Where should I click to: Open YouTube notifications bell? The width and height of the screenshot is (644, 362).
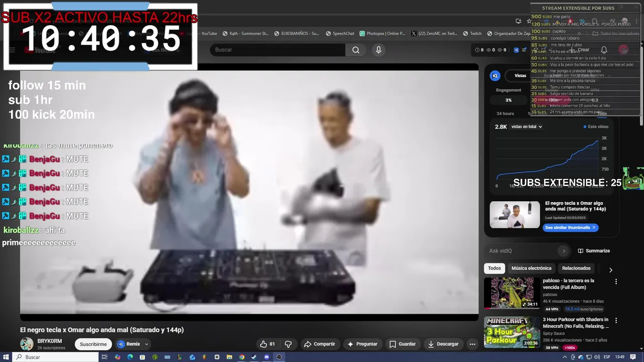(x=604, y=50)
